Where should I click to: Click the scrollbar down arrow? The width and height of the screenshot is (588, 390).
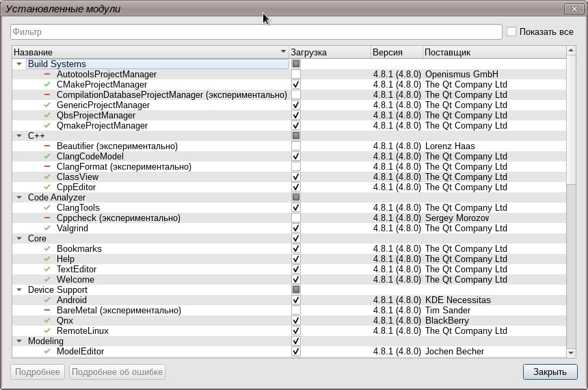tap(571, 353)
